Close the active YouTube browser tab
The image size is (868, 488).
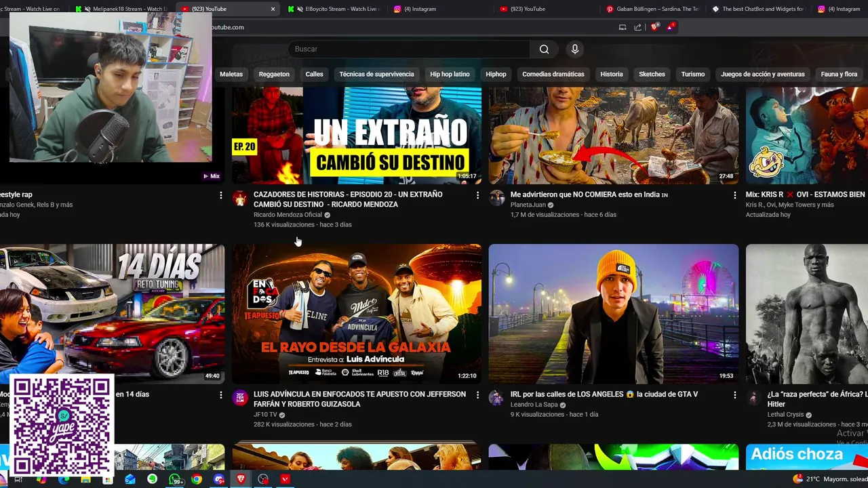pos(273,9)
